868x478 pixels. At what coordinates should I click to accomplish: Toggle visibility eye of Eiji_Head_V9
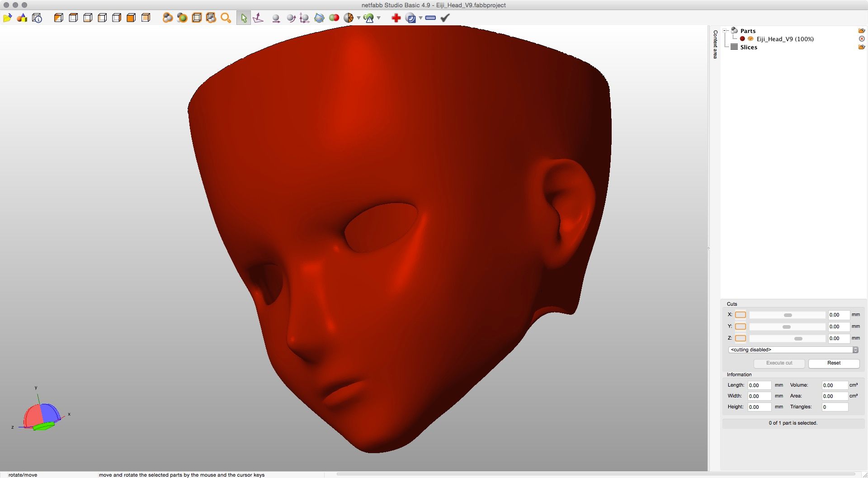[x=750, y=39]
